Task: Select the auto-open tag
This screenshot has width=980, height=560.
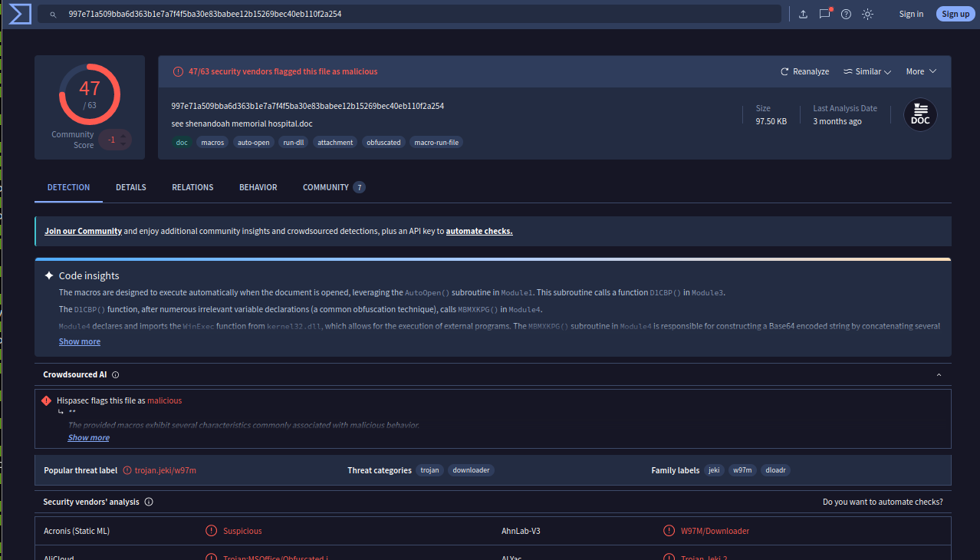Action: 253,142
